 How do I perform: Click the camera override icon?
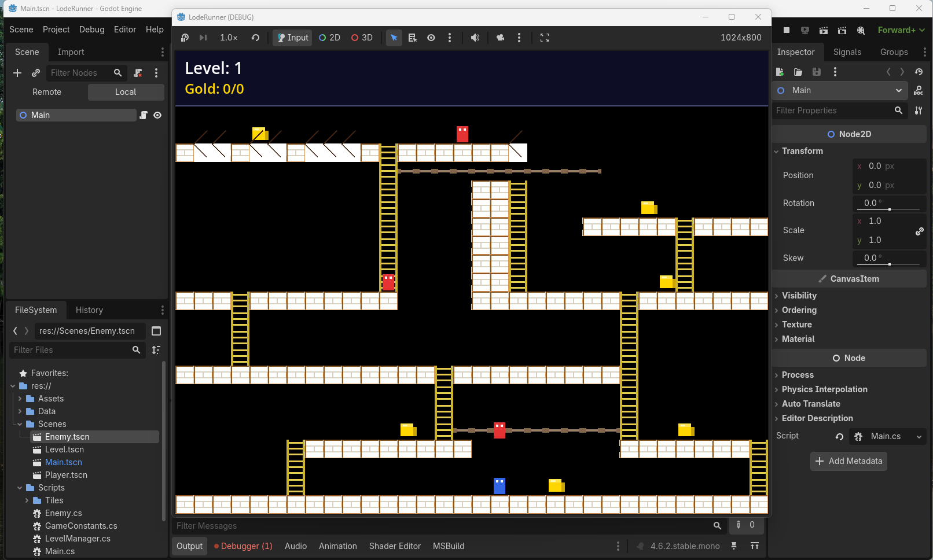(501, 38)
